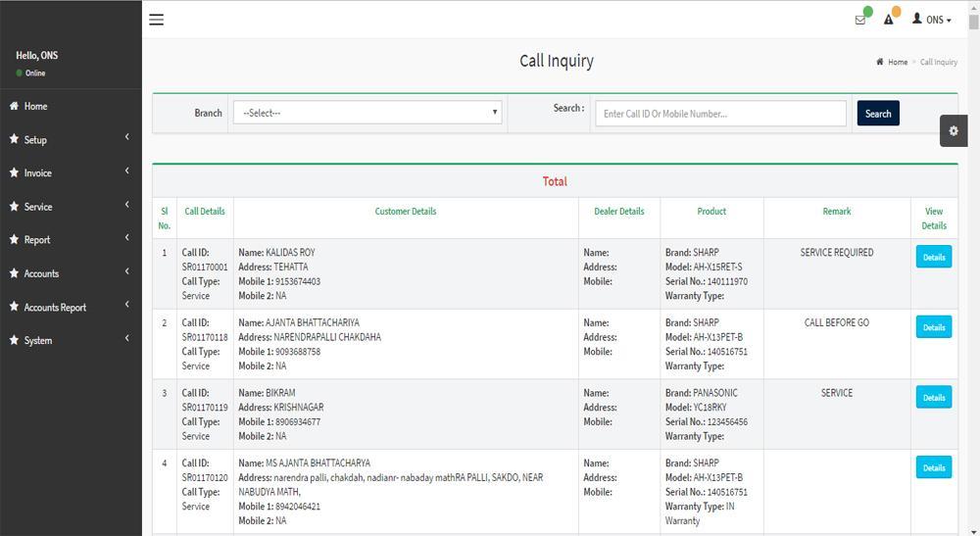Click Name: KALIDAS ROY customer text
980x536 pixels.
(x=277, y=253)
